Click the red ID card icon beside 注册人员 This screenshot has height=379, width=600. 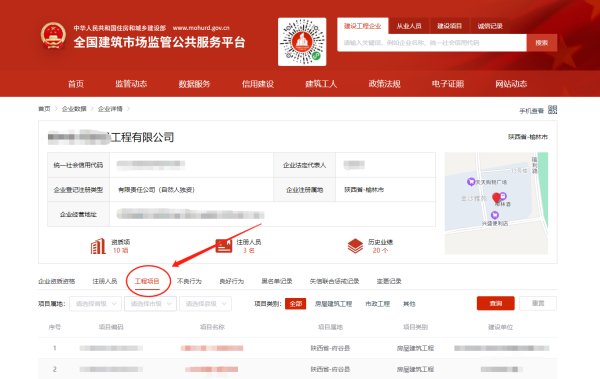pyautogui.click(x=224, y=246)
